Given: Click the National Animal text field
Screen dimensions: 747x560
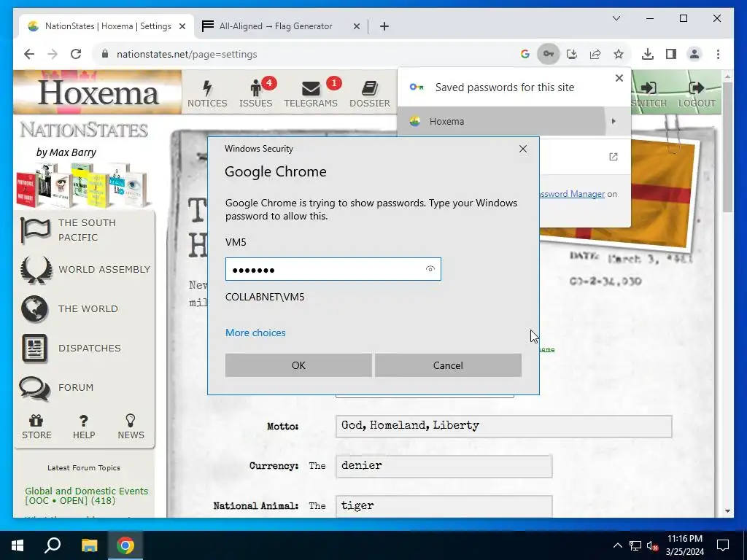Looking at the screenshot, I should [444, 506].
